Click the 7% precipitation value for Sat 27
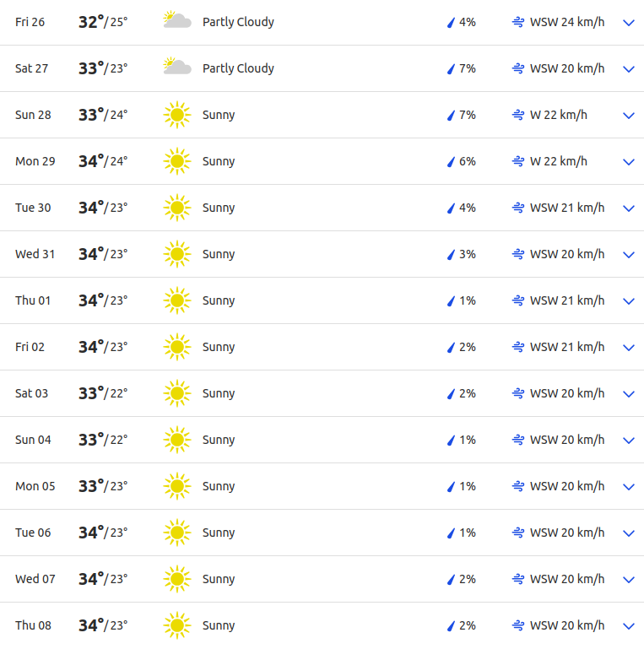 (x=467, y=68)
